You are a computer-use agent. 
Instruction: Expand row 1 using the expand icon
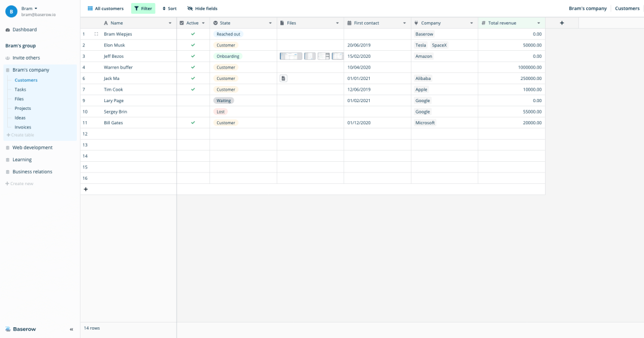coord(96,34)
